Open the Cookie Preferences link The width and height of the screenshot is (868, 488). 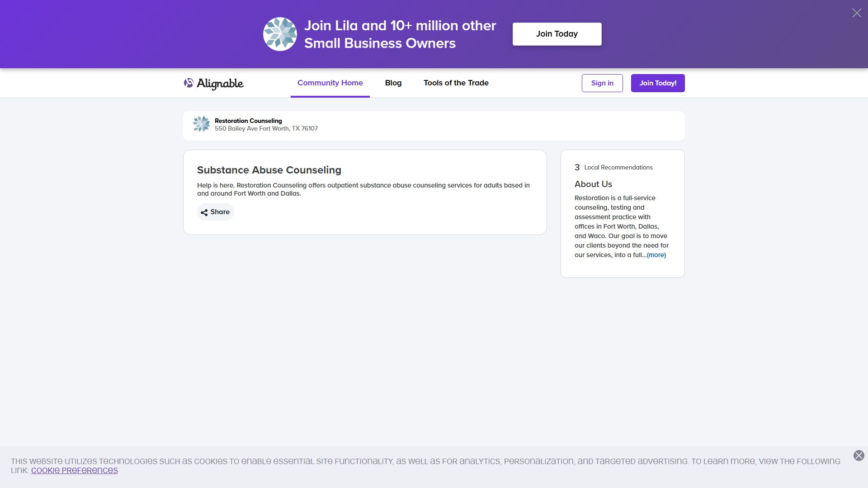(74, 470)
